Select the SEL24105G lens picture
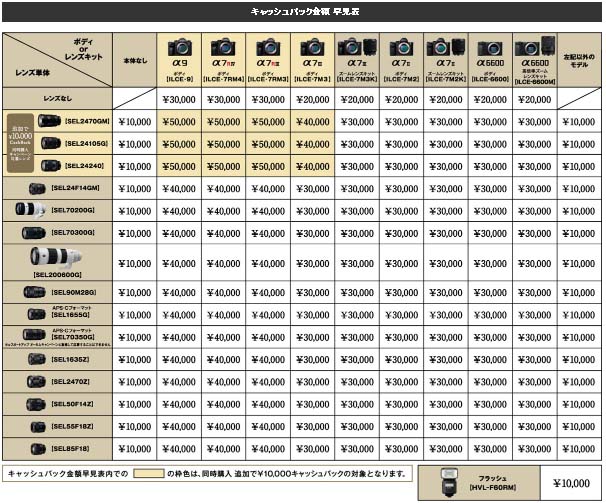606x503 pixels. (51, 143)
